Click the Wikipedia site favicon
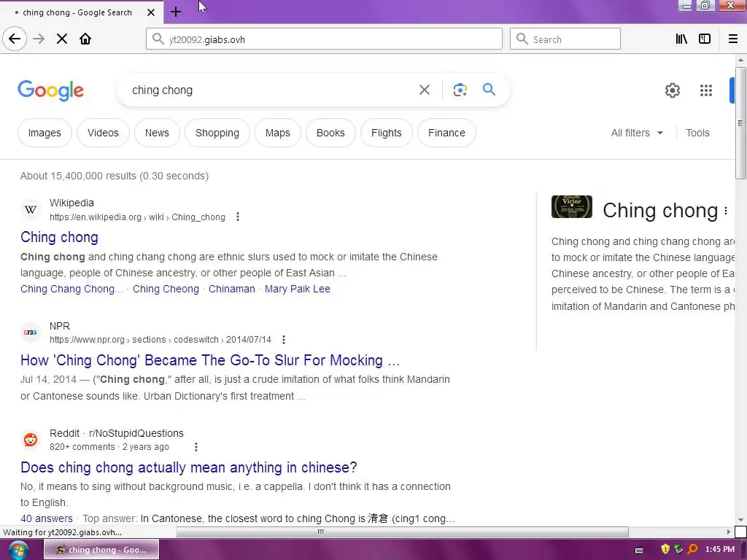This screenshot has height=560, width=747. pyautogui.click(x=31, y=209)
